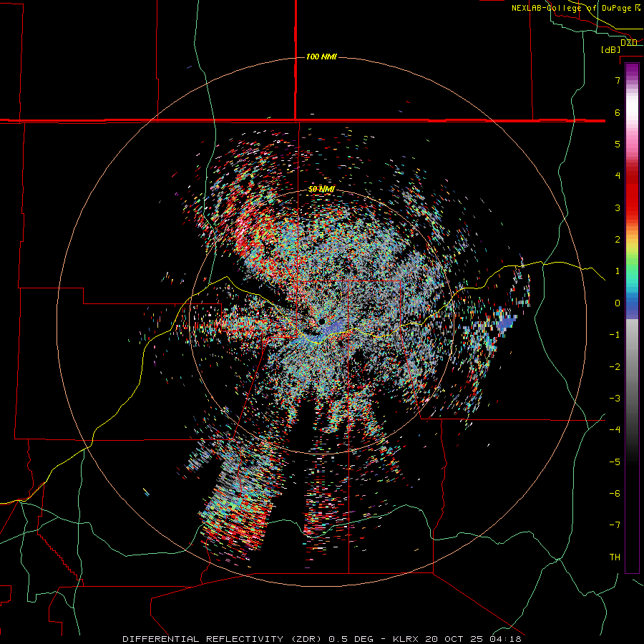Select the "TH" label on the color scale
This screenshot has height=644, width=644.
tap(615, 557)
